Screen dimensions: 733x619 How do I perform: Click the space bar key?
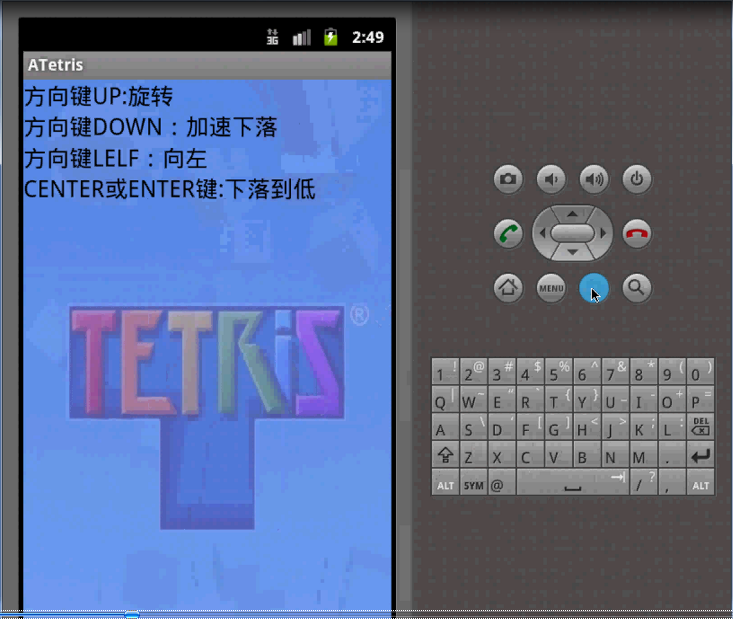(x=573, y=482)
